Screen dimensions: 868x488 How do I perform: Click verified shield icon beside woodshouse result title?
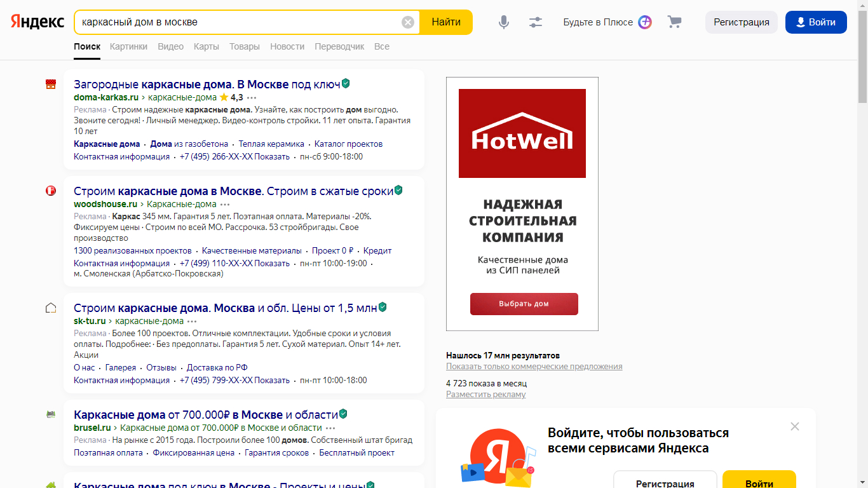click(398, 190)
